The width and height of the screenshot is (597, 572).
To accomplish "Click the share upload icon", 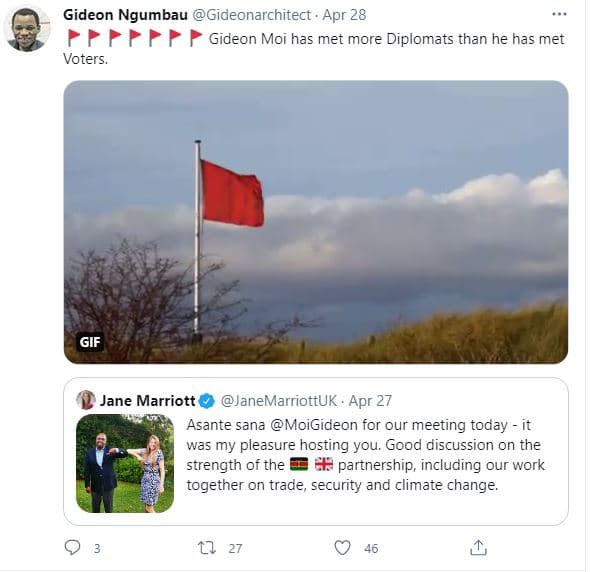I will coord(478,548).
